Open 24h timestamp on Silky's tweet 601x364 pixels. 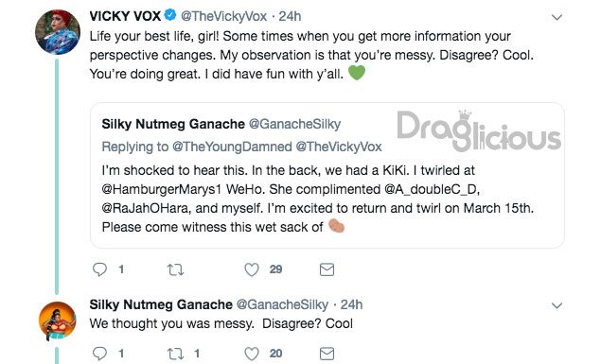[x=351, y=304]
